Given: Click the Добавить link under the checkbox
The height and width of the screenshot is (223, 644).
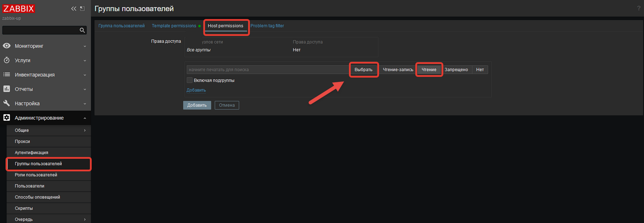Looking at the screenshot, I should pyautogui.click(x=196, y=90).
